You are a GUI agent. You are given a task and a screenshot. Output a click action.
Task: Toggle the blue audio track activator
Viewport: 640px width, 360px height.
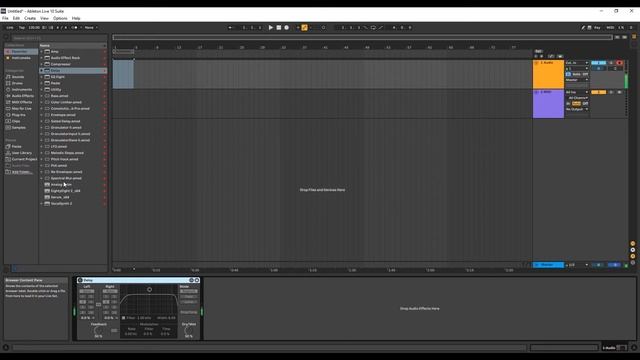coord(598,63)
